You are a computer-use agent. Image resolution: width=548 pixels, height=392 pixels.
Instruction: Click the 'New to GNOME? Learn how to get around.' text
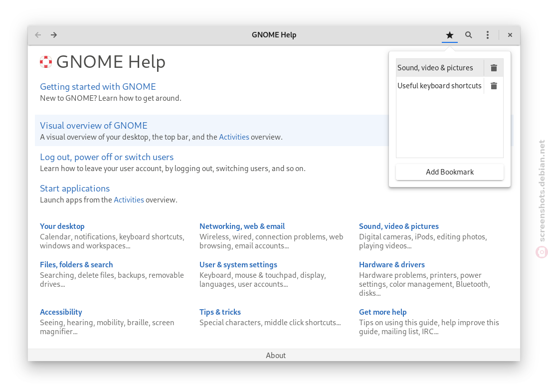(110, 98)
